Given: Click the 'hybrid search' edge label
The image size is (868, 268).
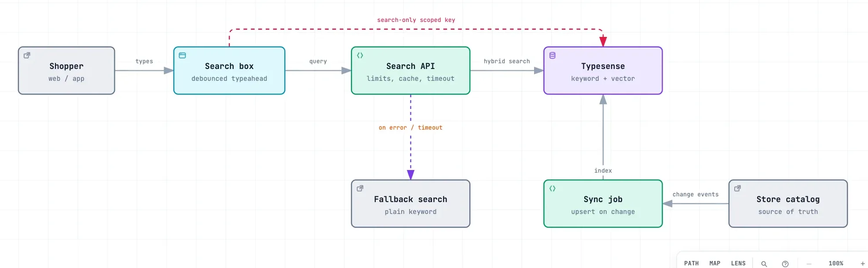Looking at the screenshot, I should (x=507, y=62).
